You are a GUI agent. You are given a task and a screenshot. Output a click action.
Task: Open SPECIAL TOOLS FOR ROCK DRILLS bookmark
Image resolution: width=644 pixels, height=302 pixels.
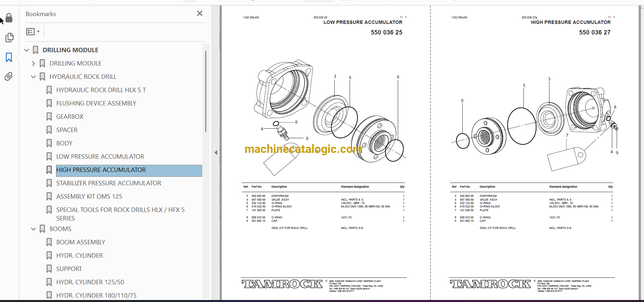121,214
